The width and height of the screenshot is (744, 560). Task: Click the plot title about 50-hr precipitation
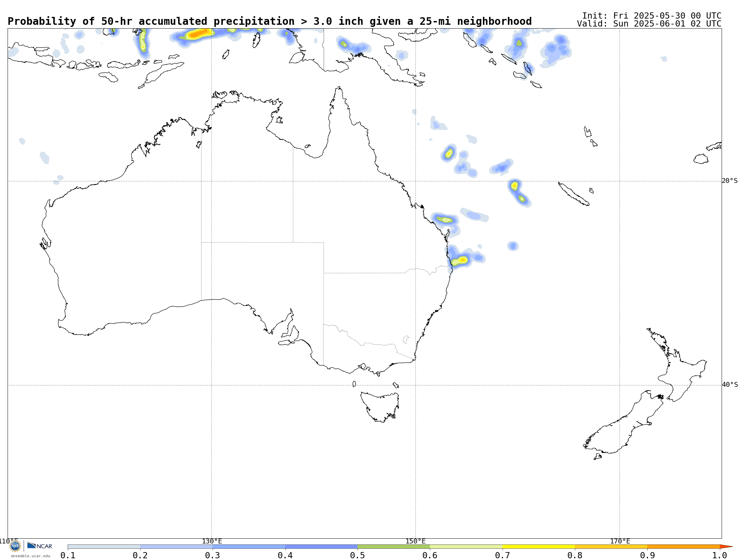pyautogui.click(x=270, y=21)
